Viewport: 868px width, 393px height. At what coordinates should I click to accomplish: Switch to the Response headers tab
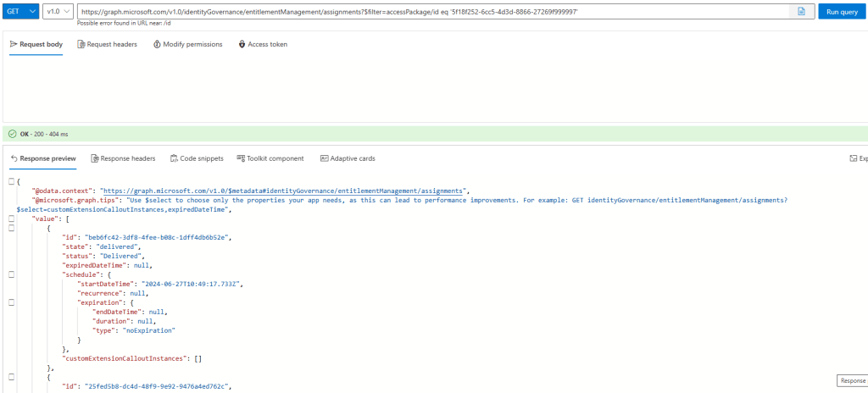point(123,158)
